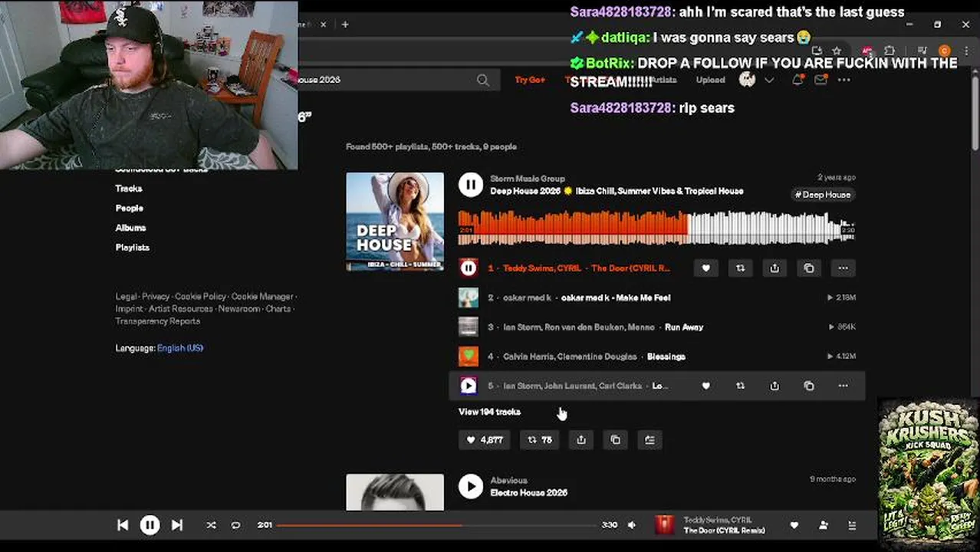Copy link of track 1 The Door

tap(809, 268)
